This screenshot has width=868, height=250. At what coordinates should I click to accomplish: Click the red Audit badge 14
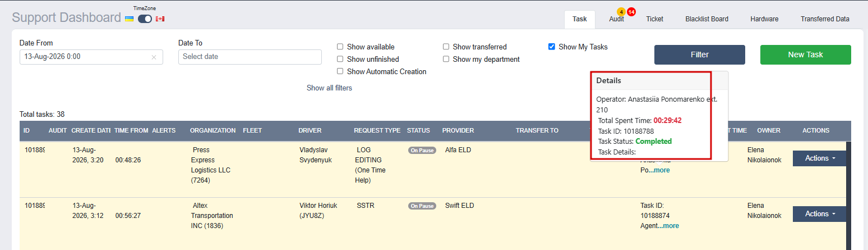(631, 11)
